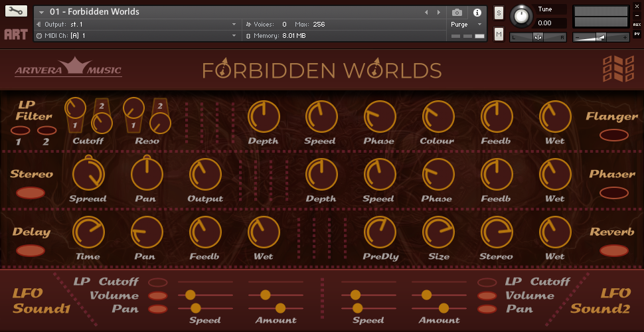Click the camera snapshot icon

point(457,12)
